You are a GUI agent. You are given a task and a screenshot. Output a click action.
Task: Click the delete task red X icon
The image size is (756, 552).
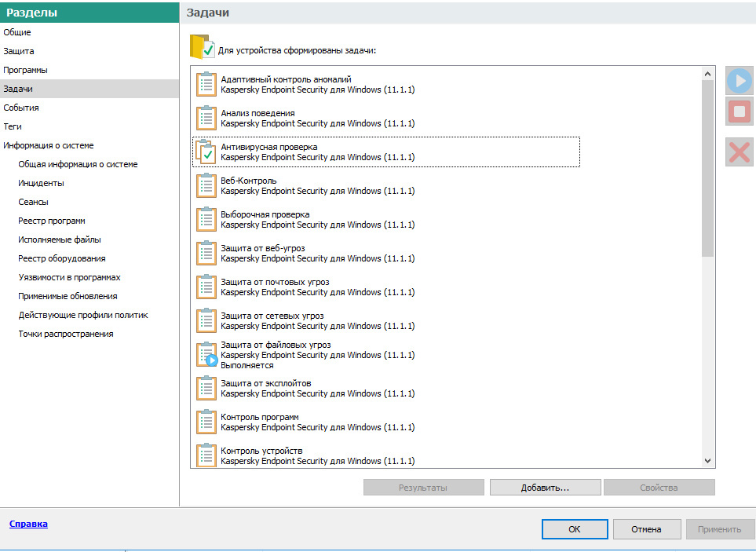[740, 152]
